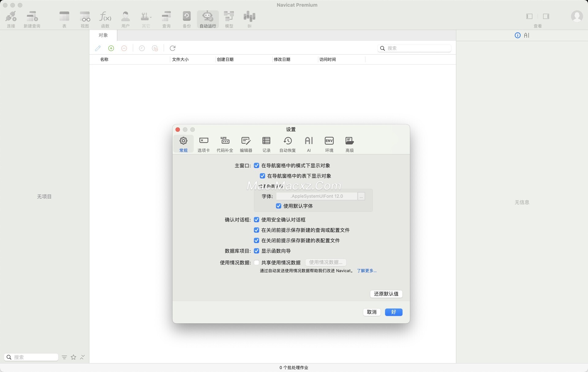Click 还原默认值 restore defaults button
The image size is (588, 372).
[386, 294]
